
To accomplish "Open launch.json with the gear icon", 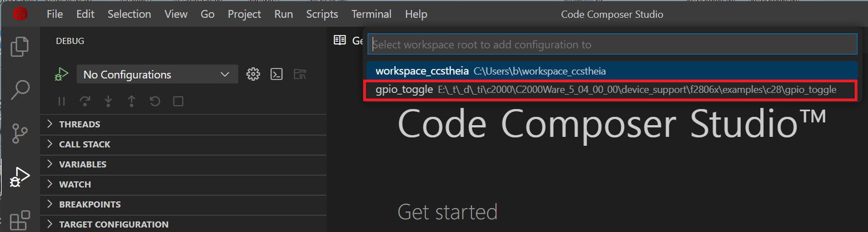I will [x=253, y=74].
